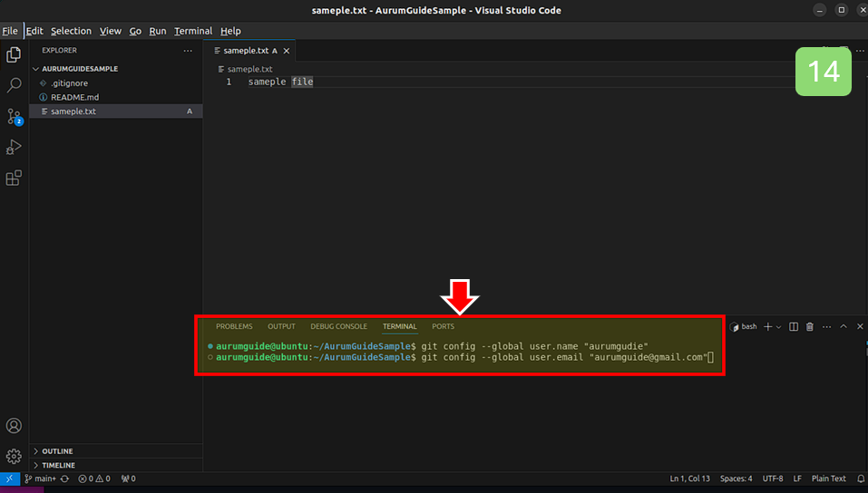Open the Terminal menu
Viewport: 868px width, 493px height.
click(x=193, y=31)
